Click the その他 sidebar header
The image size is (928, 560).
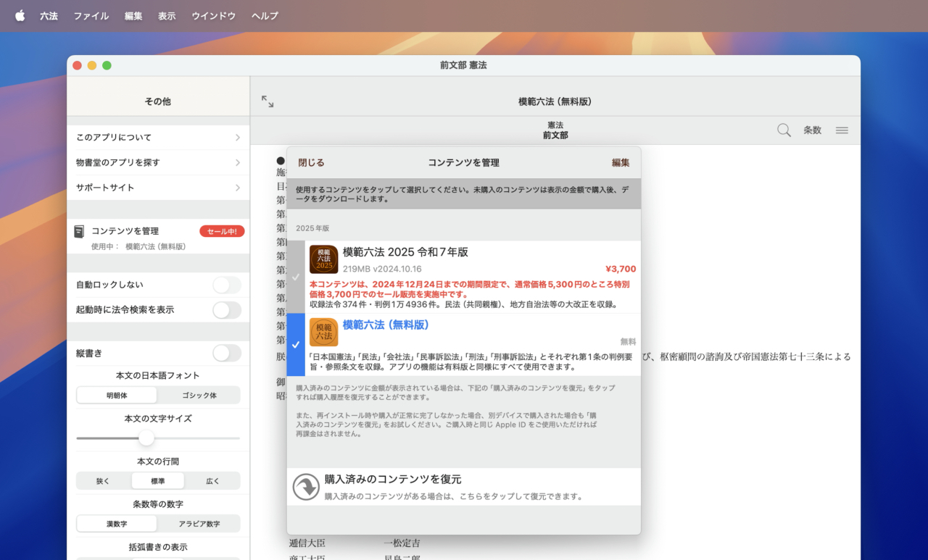[x=158, y=101]
